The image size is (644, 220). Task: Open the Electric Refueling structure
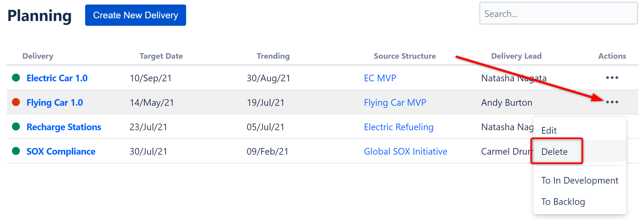pyautogui.click(x=398, y=127)
